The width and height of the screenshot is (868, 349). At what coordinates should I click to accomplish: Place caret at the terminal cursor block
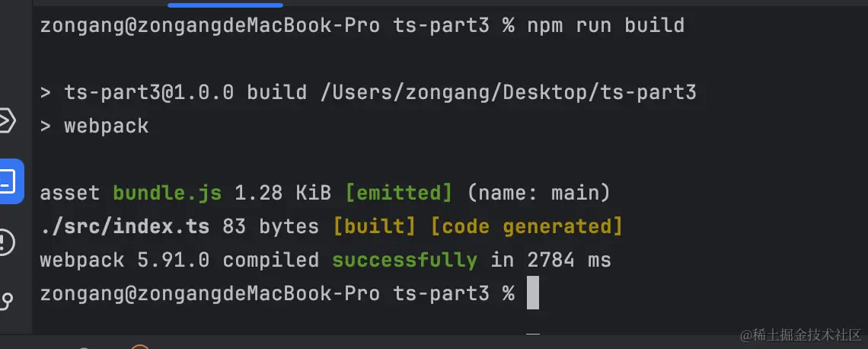[x=532, y=293]
